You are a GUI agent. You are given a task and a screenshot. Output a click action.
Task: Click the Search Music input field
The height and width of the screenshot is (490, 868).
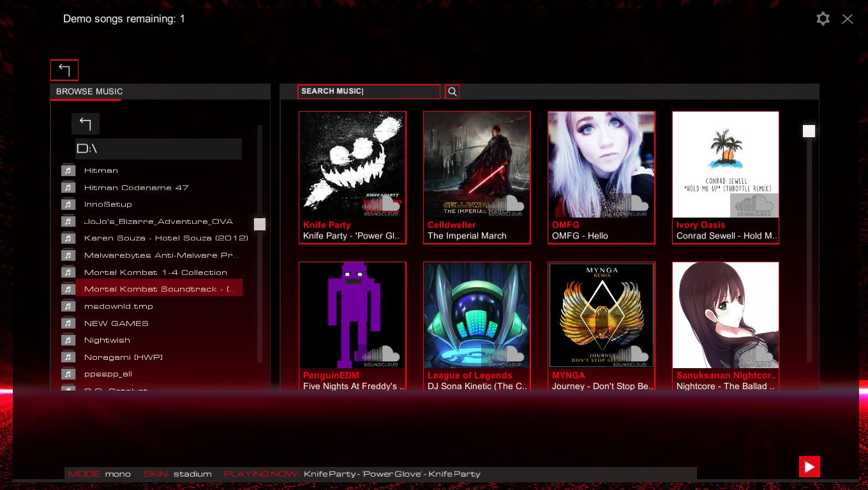click(369, 91)
